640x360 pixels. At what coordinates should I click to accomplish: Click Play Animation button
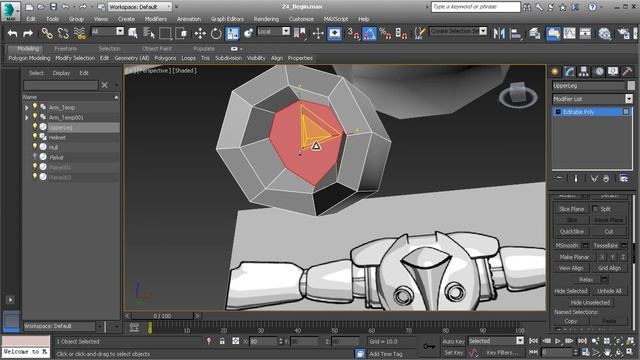click(x=558, y=341)
